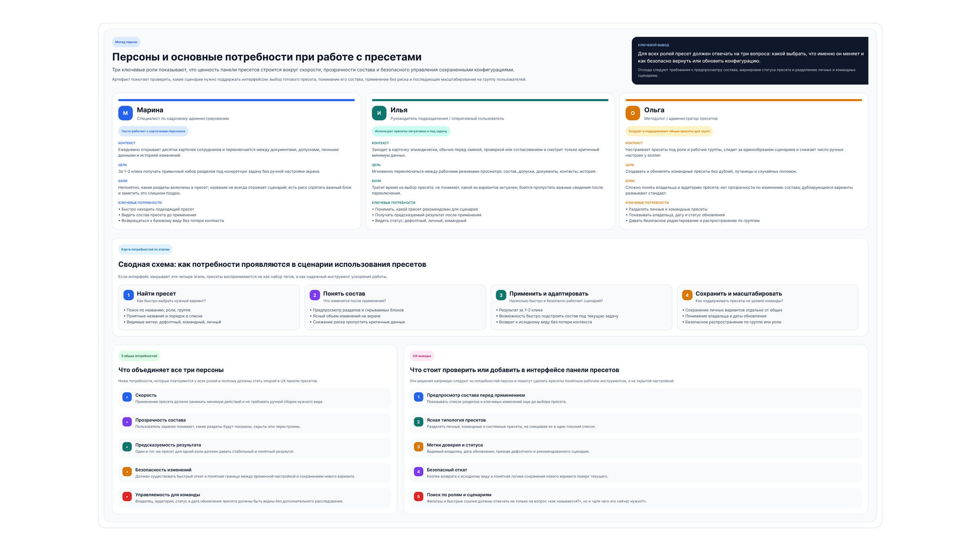Click the «Прозрачность состава» item title
The height and width of the screenshot is (551, 980).
click(x=160, y=420)
